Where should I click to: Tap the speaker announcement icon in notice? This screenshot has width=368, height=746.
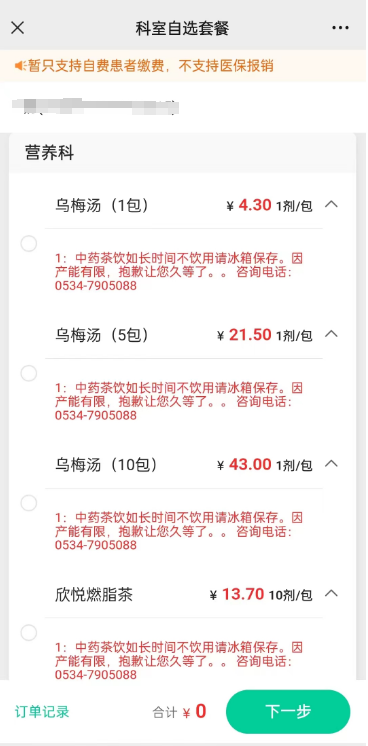click(x=20, y=66)
